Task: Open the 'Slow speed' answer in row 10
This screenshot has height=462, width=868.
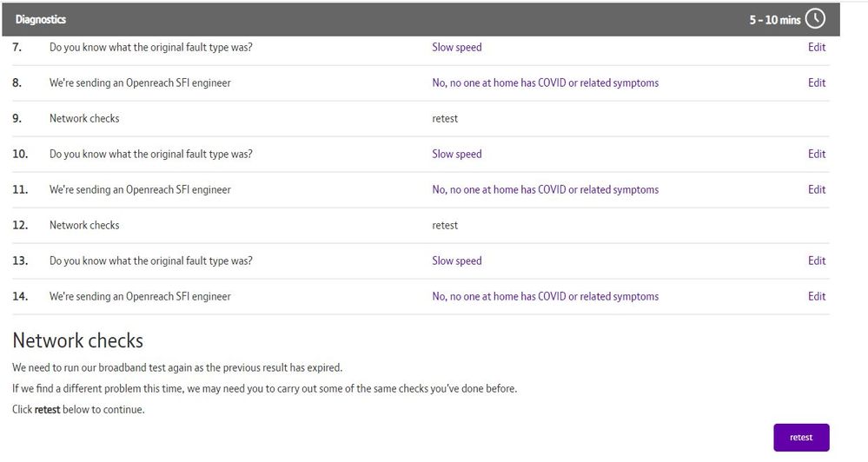Action: click(456, 155)
